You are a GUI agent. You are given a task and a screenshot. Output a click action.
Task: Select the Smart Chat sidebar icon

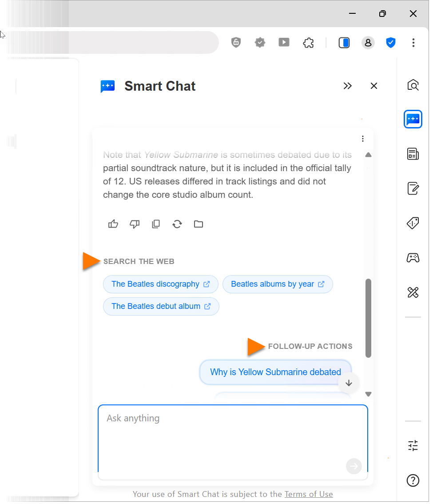pos(413,119)
